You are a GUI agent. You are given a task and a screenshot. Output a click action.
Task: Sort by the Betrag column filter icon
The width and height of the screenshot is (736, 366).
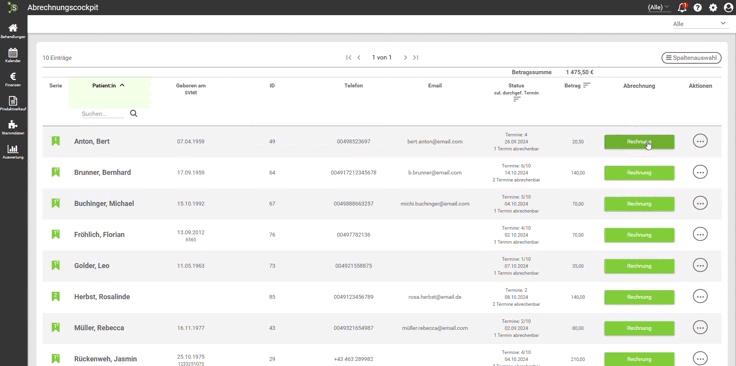(586, 85)
